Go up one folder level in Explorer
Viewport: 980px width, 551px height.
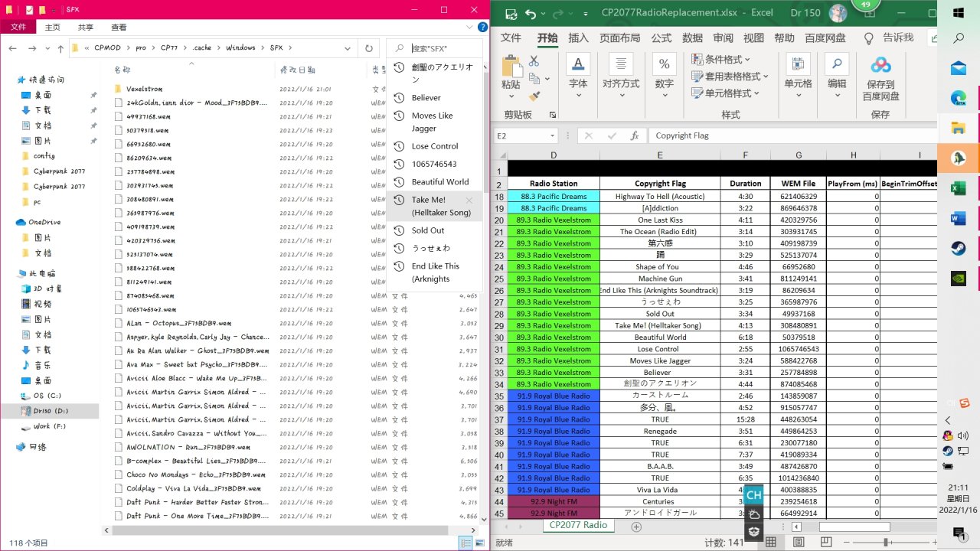[x=60, y=48]
